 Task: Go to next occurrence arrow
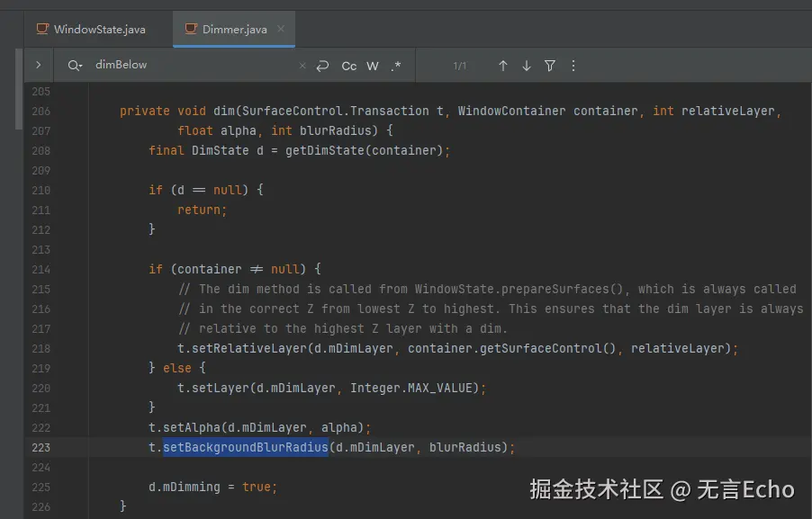pos(527,66)
